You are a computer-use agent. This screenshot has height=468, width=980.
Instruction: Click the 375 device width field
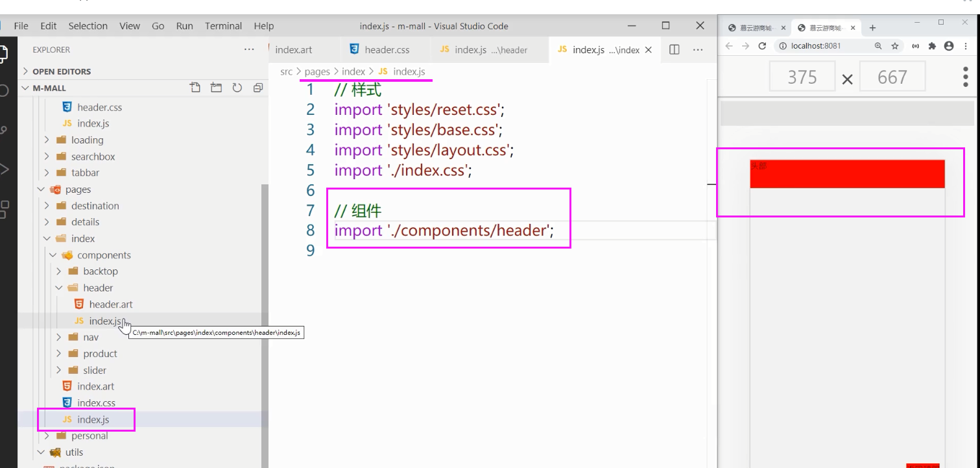tap(802, 77)
